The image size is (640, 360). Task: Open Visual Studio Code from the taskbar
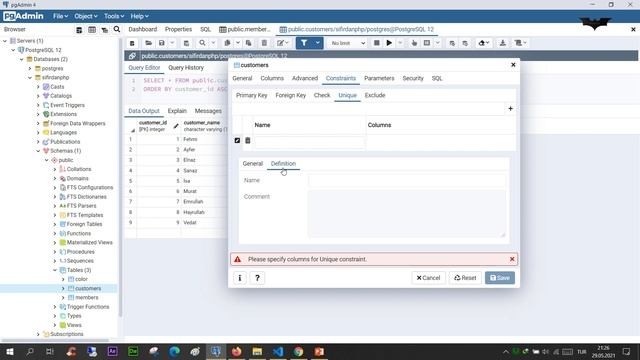coord(278,351)
